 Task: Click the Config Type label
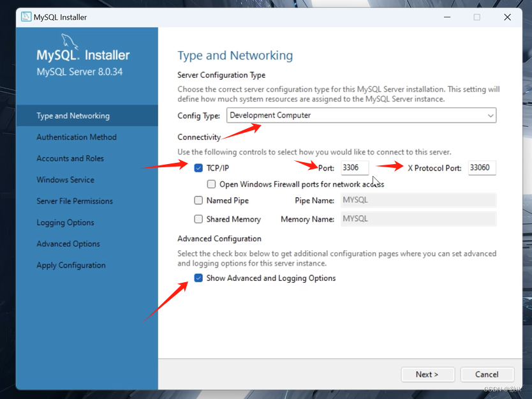[199, 116]
